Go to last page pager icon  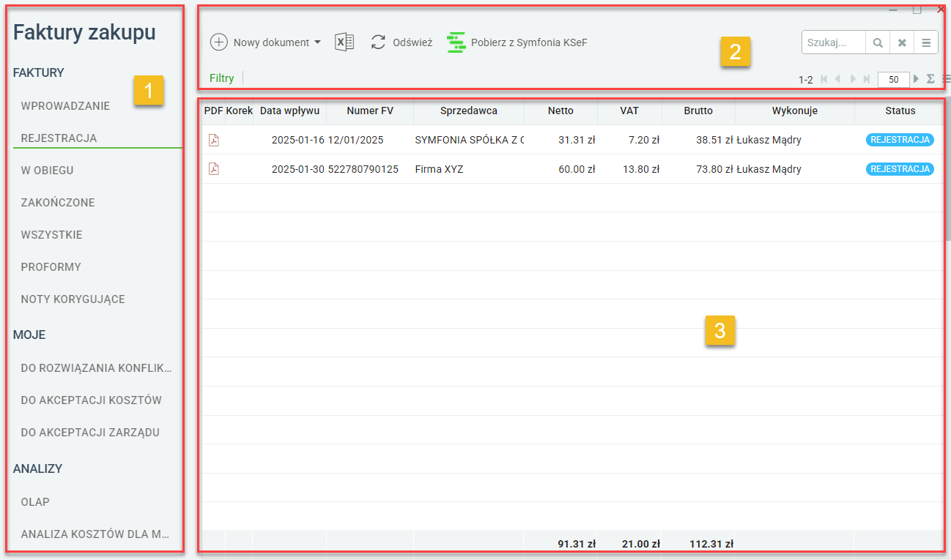pos(867,78)
